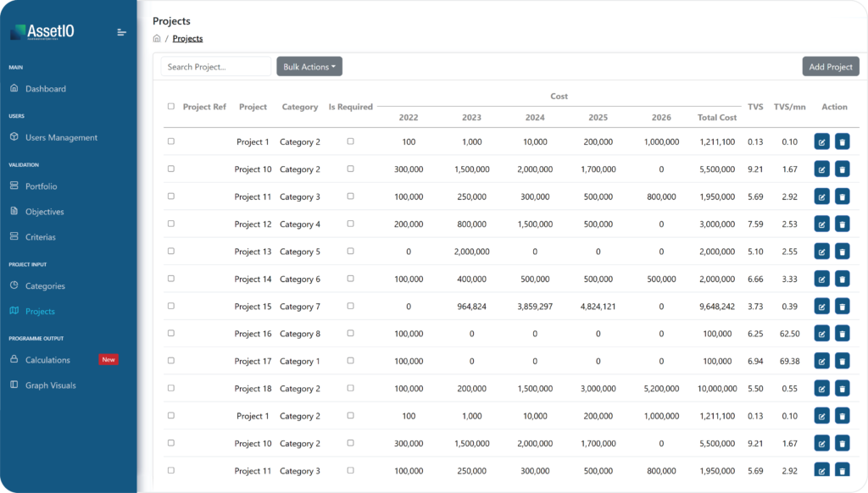Delete Project 13 with trash icon
868x493 pixels.
coord(842,252)
